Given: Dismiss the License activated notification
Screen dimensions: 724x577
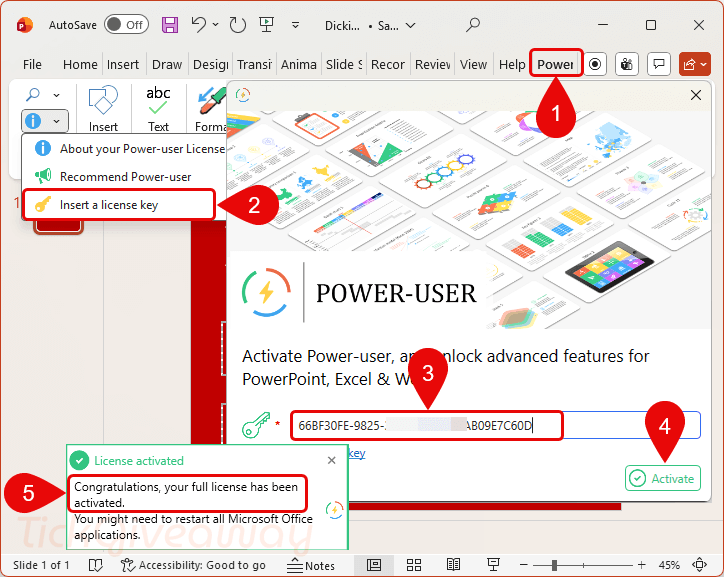Looking at the screenshot, I should [331, 460].
